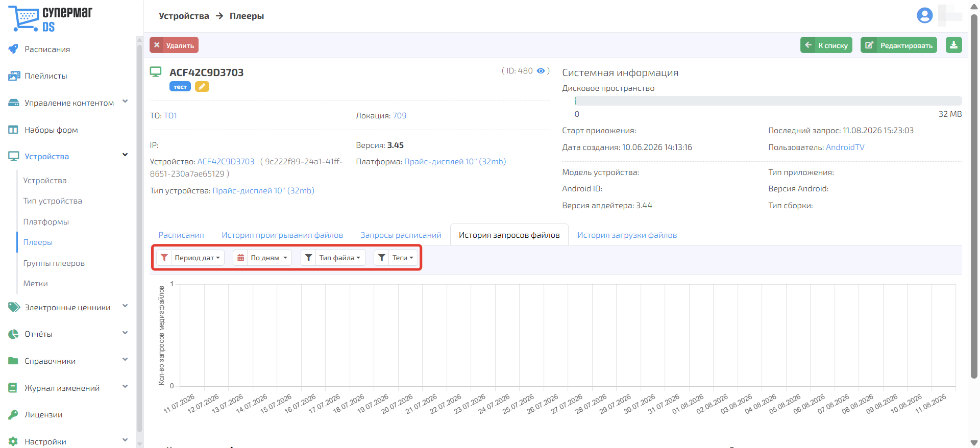Click the page vertical scrollbar
This screenshot has width=980, height=448.
click(974, 196)
